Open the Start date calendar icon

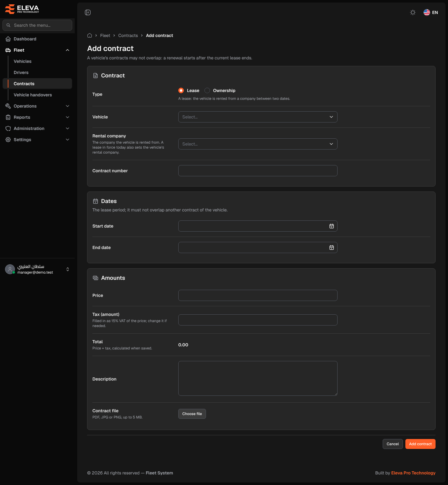331,226
